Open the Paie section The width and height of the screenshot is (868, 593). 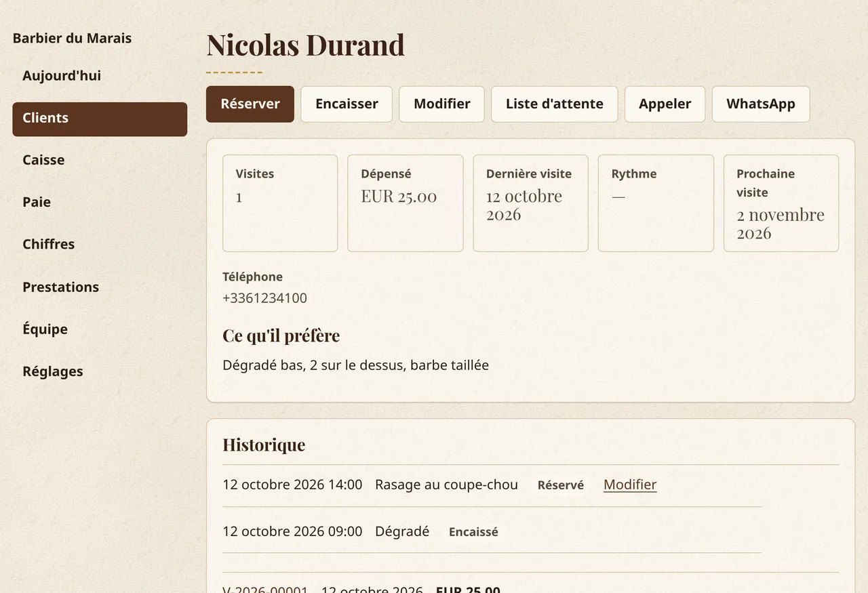coord(100,202)
